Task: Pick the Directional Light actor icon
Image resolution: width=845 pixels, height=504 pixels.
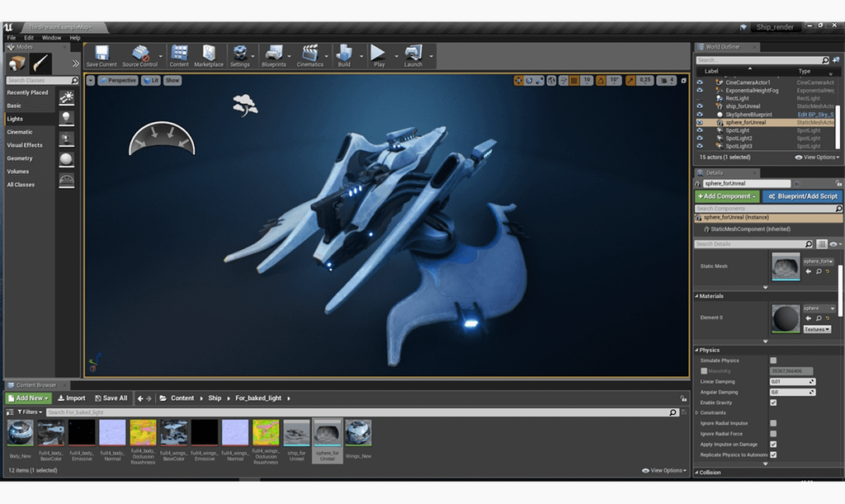Action: (66, 97)
